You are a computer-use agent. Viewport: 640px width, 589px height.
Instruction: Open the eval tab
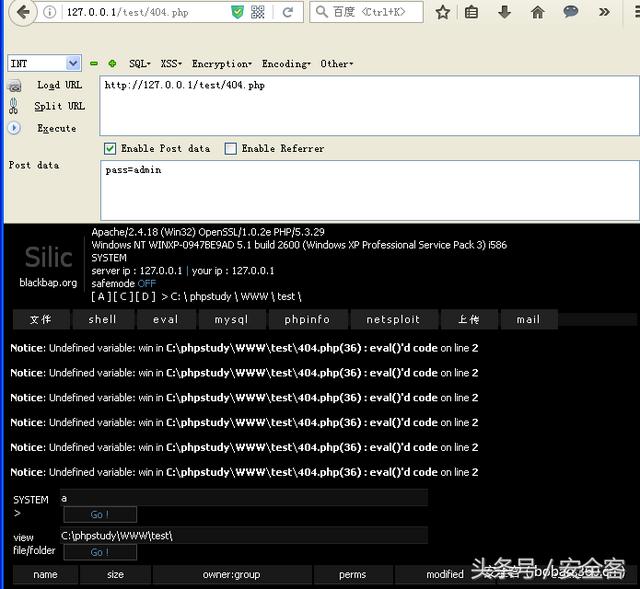[166, 319]
